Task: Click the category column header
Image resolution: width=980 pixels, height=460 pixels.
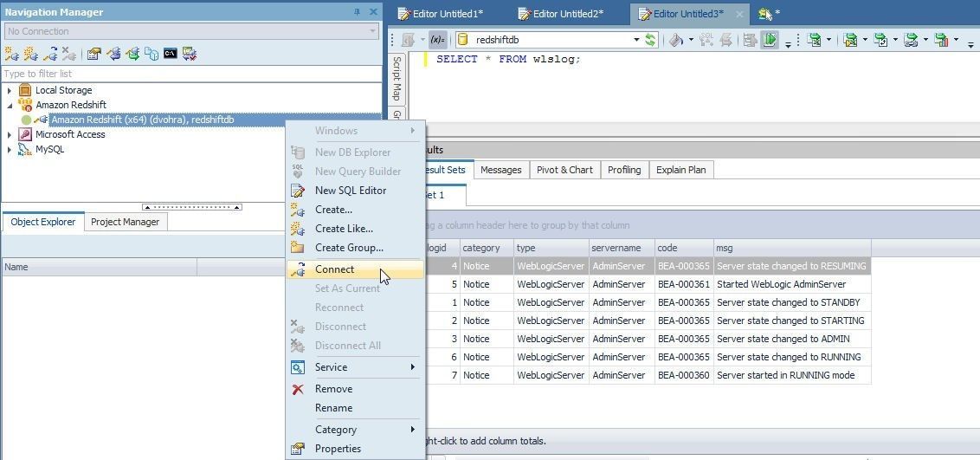Action: coord(487,248)
